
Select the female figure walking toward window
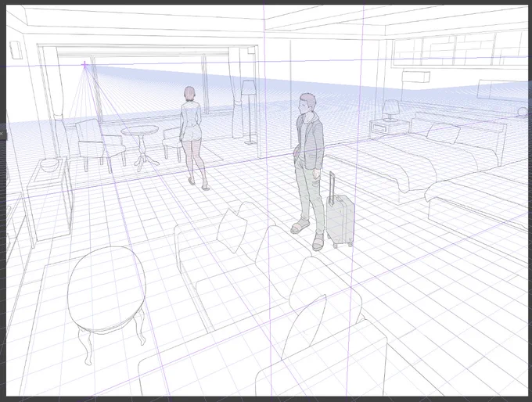click(192, 138)
